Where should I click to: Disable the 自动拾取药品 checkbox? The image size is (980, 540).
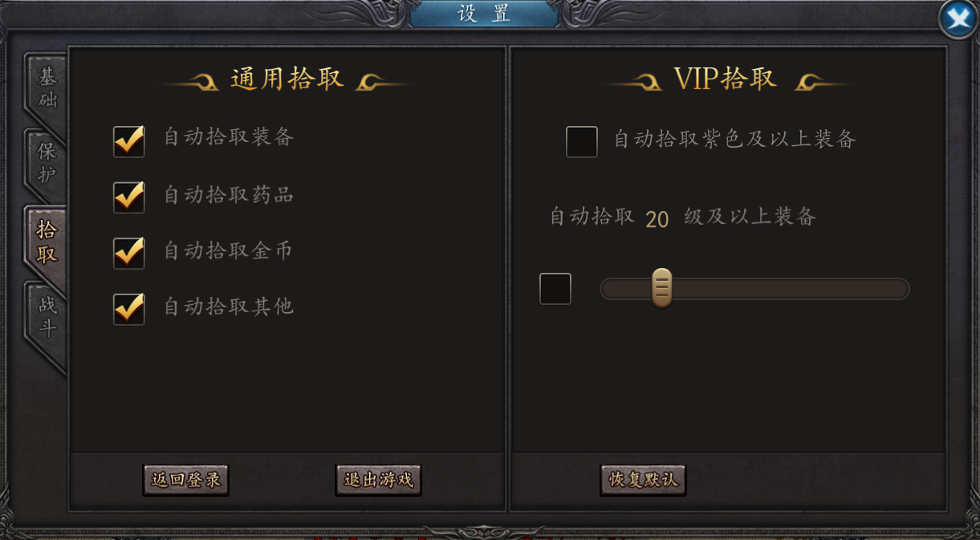(129, 197)
